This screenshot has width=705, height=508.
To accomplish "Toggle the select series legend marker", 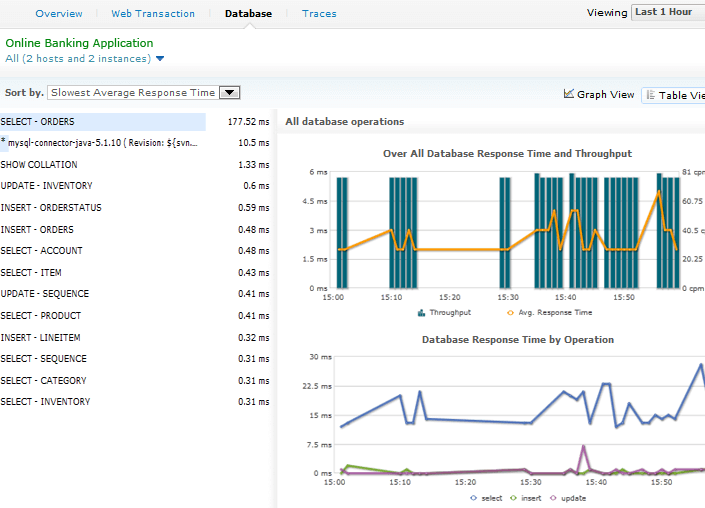I will pyautogui.click(x=474, y=497).
